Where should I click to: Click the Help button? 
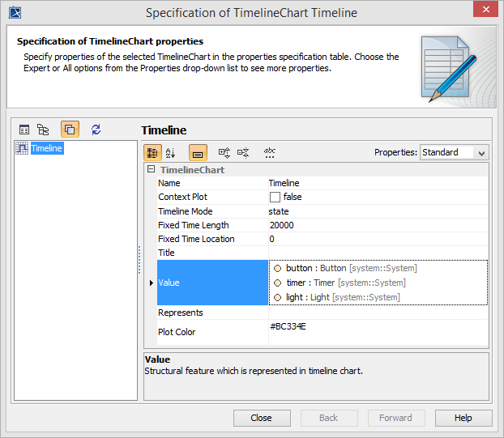tap(463, 418)
